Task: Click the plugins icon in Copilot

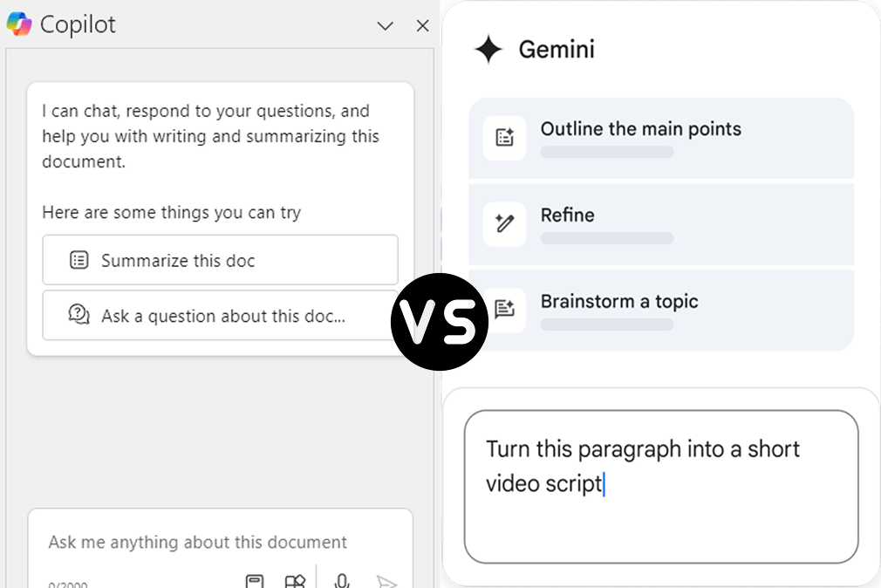Action: (x=295, y=581)
